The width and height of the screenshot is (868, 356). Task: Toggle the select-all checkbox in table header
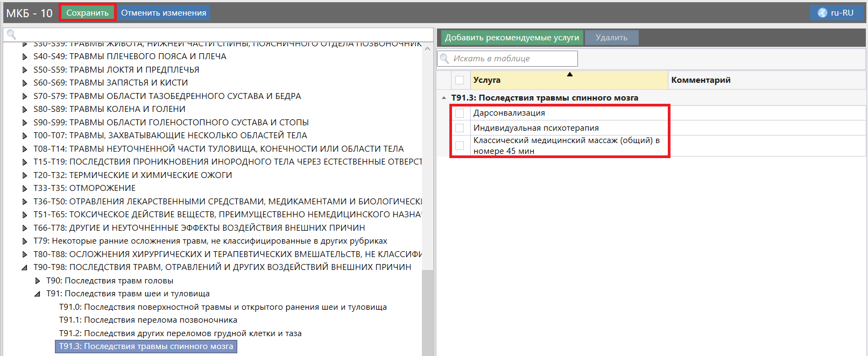[x=460, y=80]
